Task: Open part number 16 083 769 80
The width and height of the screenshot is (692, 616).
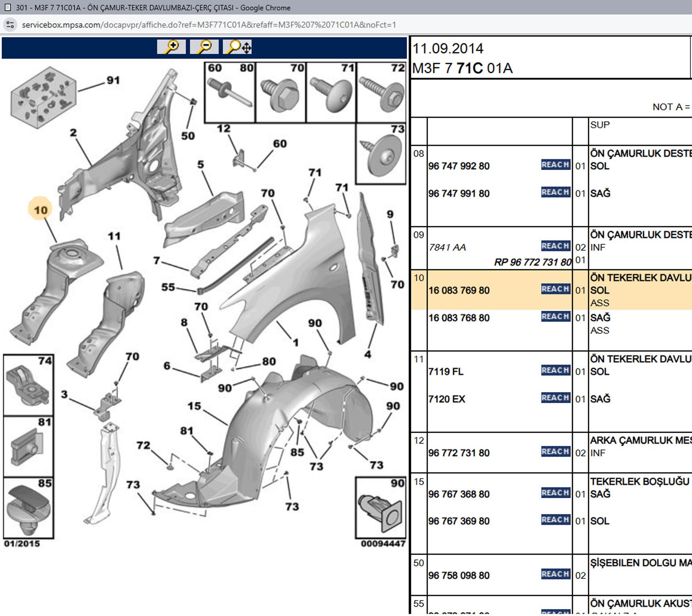Action: tap(459, 290)
